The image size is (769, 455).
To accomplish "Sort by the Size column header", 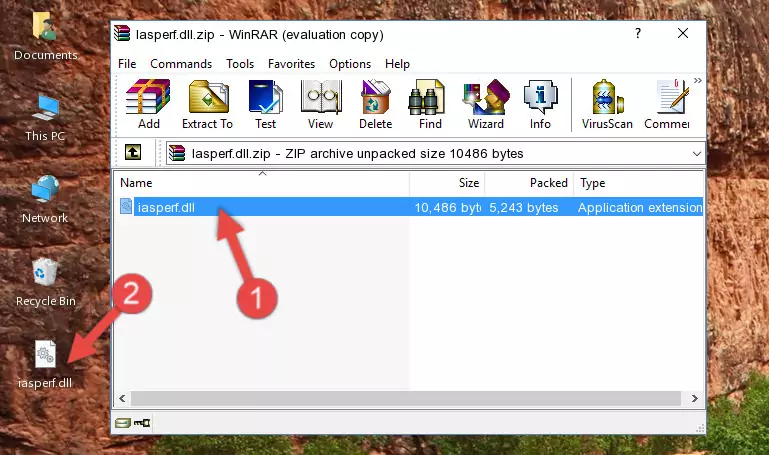I will [x=447, y=183].
